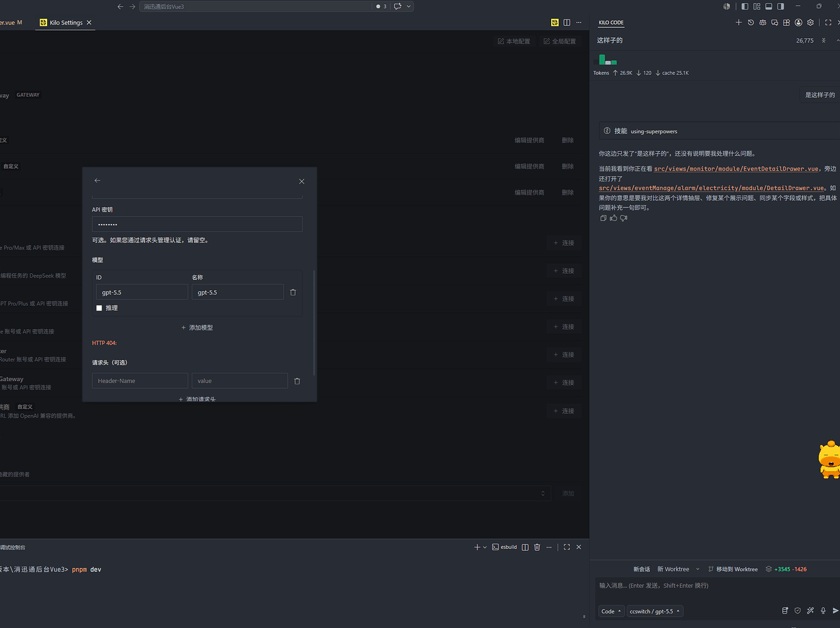Viewport: 840px width, 628px height.
Task: Switch to 全局配置 tab
Action: [x=559, y=41]
